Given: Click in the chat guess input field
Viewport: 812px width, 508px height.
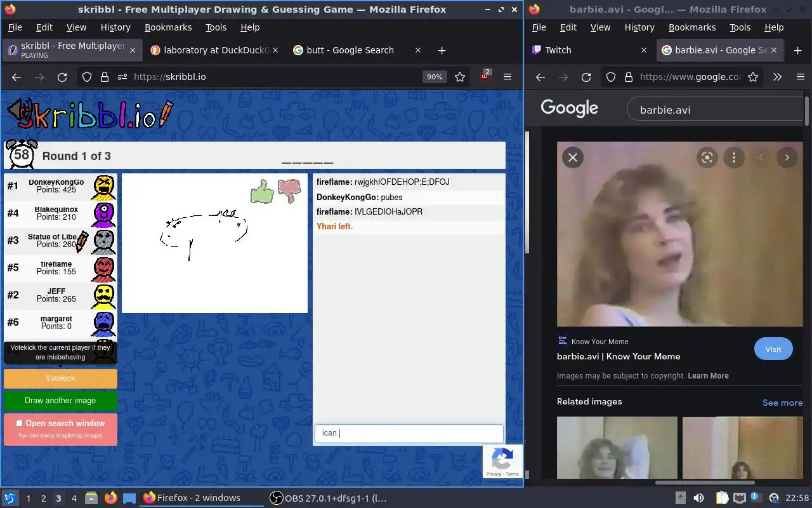Looking at the screenshot, I should (409, 433).
